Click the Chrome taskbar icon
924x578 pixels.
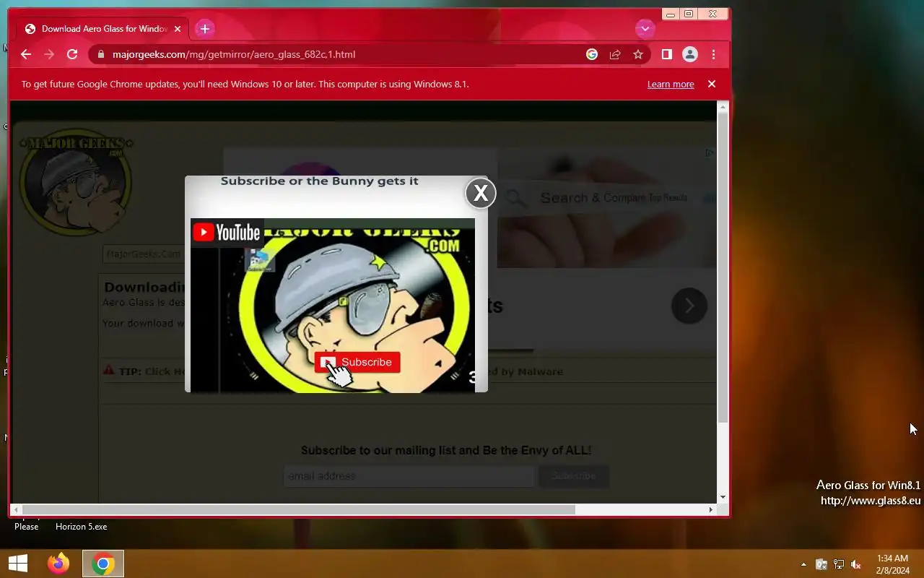pyautogui.click(x=103, y=564)
